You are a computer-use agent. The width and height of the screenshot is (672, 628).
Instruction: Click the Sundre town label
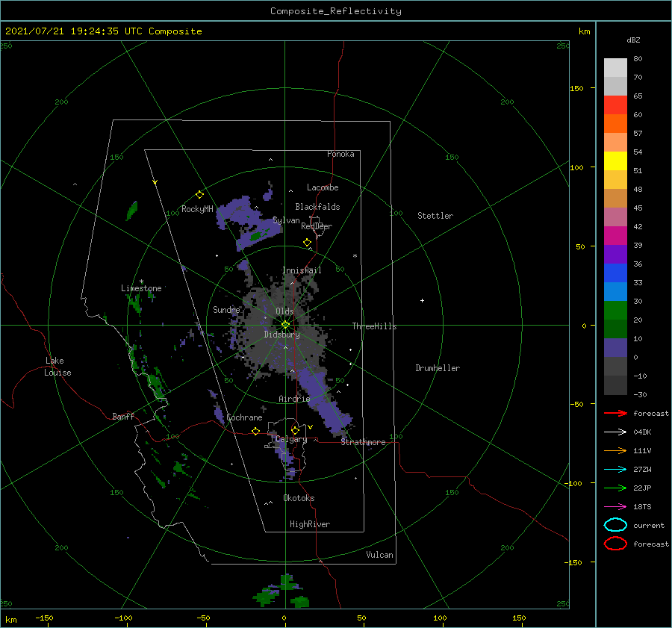(x=226, y=309)
